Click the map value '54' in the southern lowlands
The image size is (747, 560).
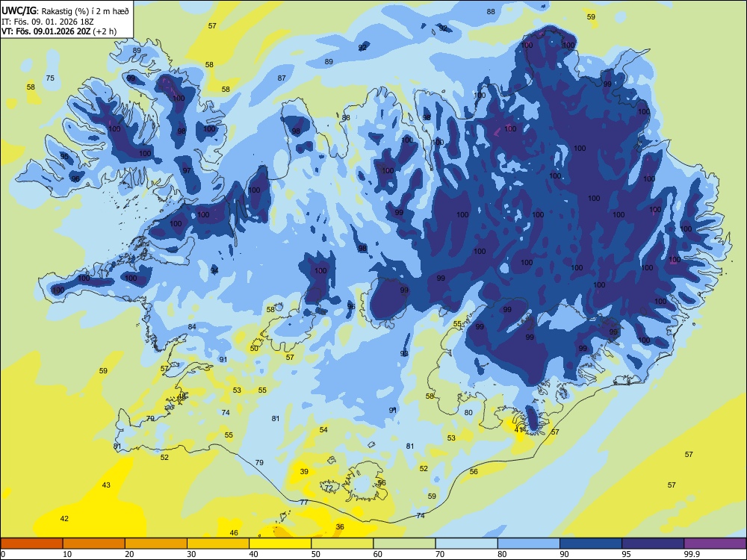[323, 429]
